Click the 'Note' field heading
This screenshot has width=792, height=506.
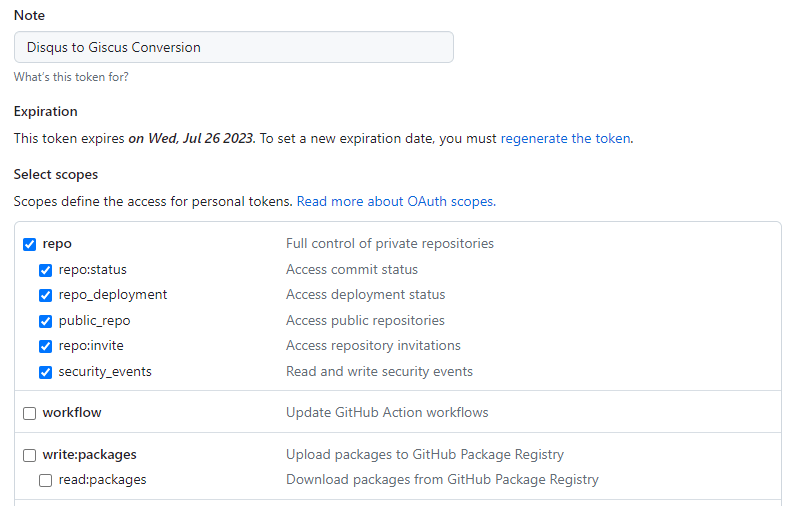[29, 16]
